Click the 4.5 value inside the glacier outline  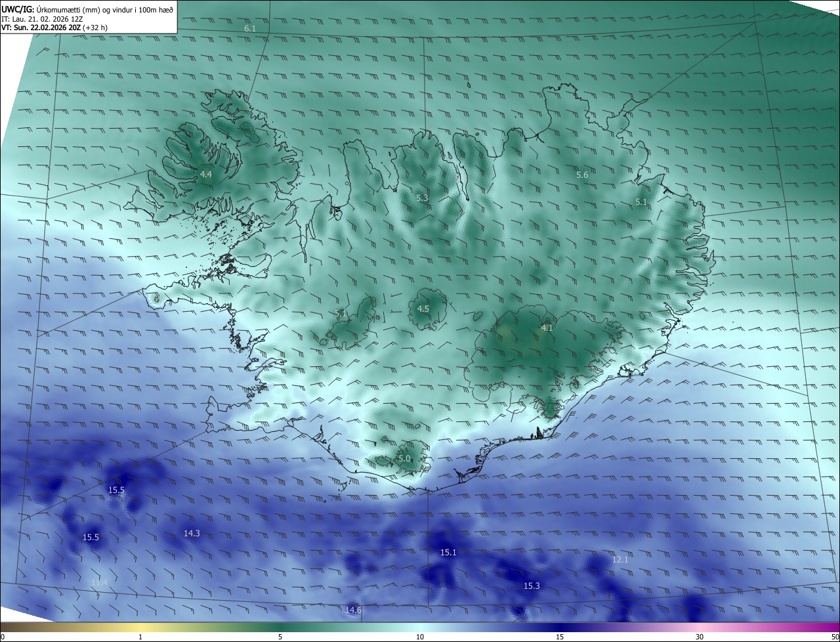pyautogui.click(x=423, y=309)
